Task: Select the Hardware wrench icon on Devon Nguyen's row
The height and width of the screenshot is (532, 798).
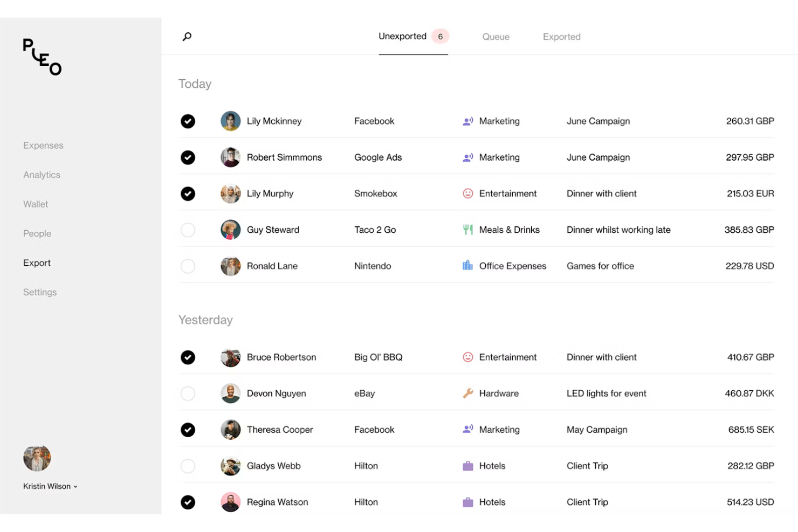Action: pos(467,393)
